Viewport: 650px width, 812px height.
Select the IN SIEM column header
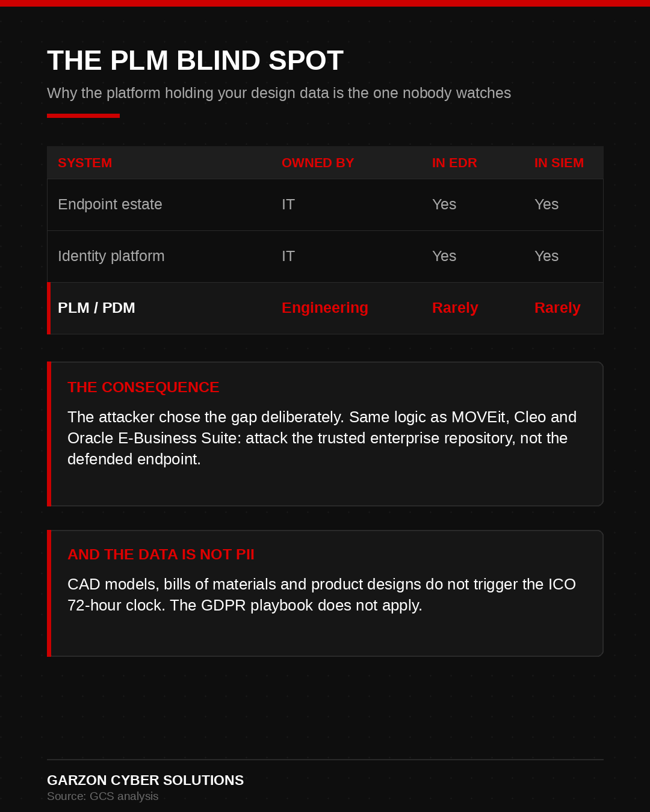click(x=559, y=163)
